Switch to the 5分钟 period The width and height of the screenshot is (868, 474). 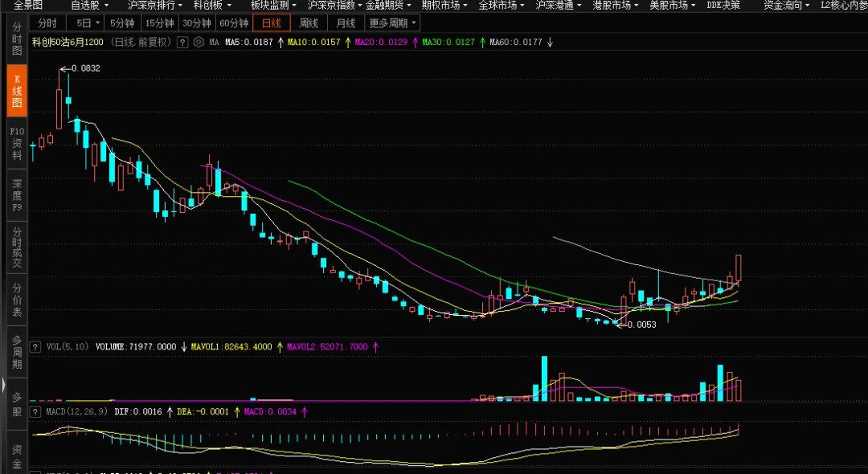pos(122,23)
